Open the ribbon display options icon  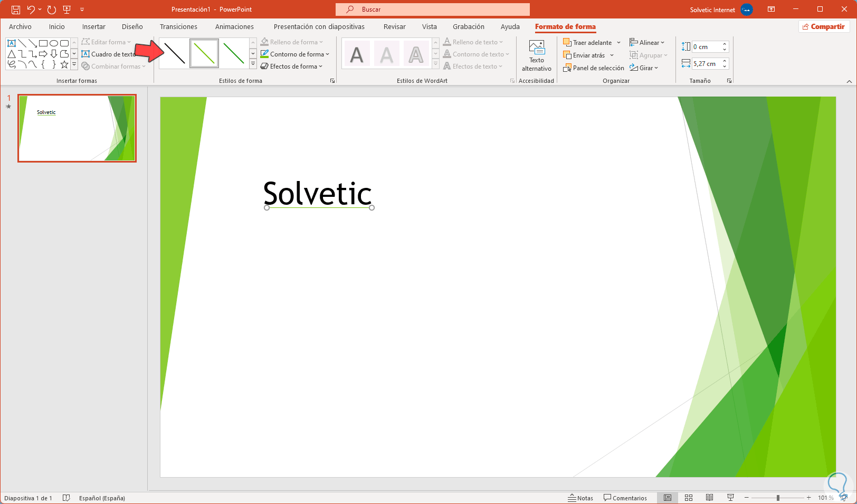tap(771, 9)
